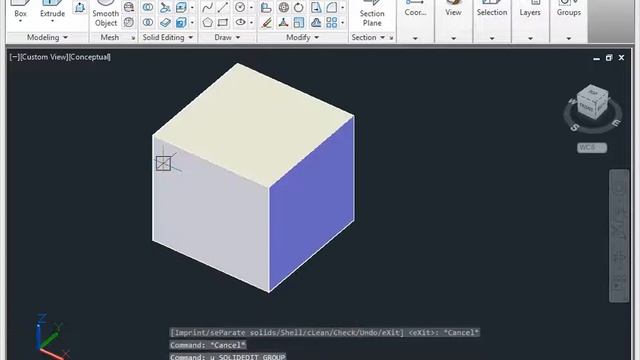Select the Line draw tool
Screen dimensions: 640x360
pos(223,7)
